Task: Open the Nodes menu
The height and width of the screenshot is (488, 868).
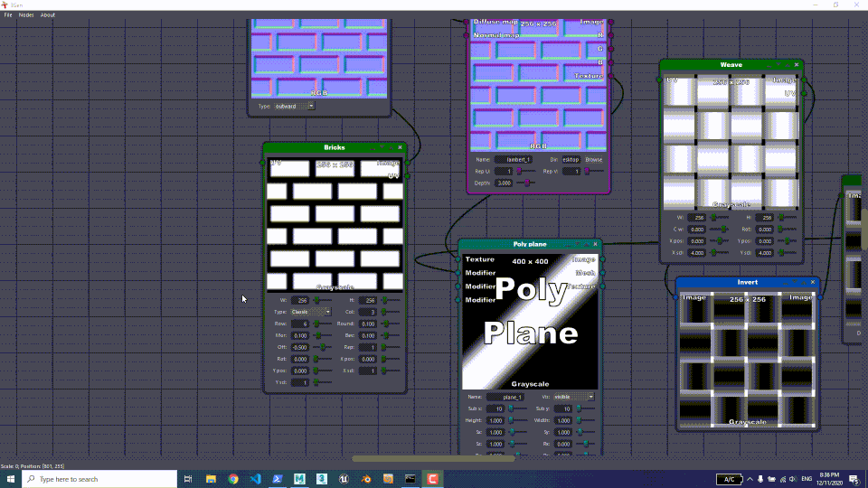Action: pyautogui.click(x=26, y=15)
